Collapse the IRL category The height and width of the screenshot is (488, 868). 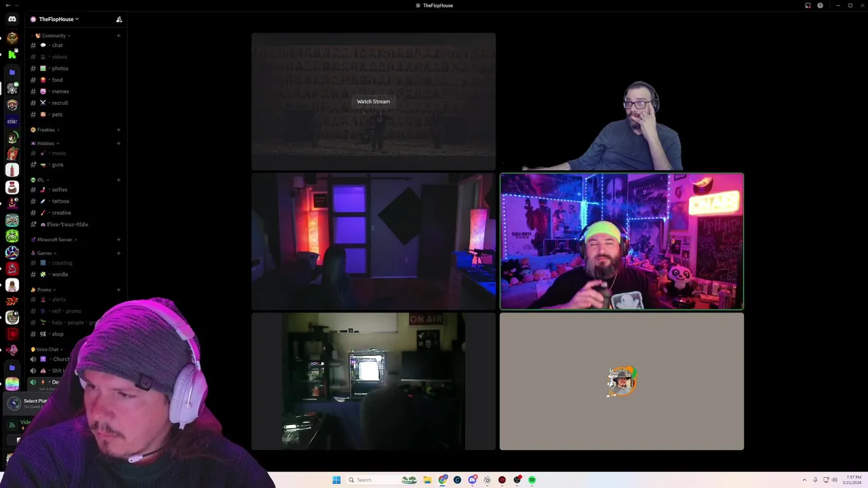(x=40, y=180)
